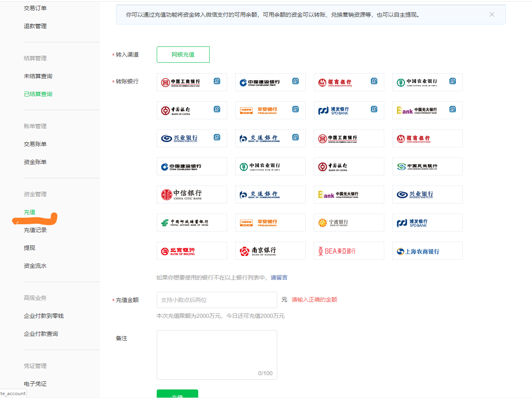Focus the 充值金额 amount input field
The width and height of the screenshot is (532, 398).
click(217, 300)
